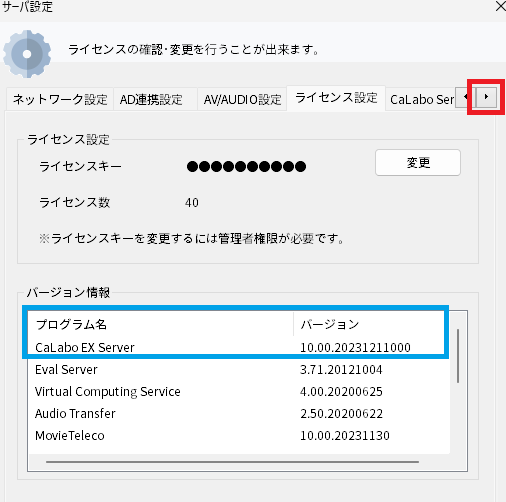This screenshot has width=506, height=502.
Task: Click version 3.71.20121004 cell
Action: tap(341, 370)
